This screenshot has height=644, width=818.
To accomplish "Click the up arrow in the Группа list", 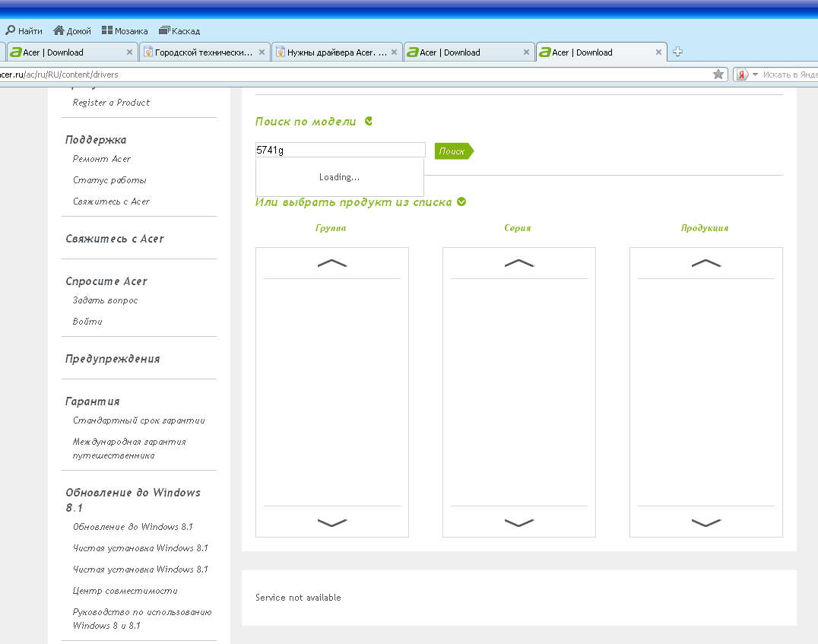I will [331, 263].
